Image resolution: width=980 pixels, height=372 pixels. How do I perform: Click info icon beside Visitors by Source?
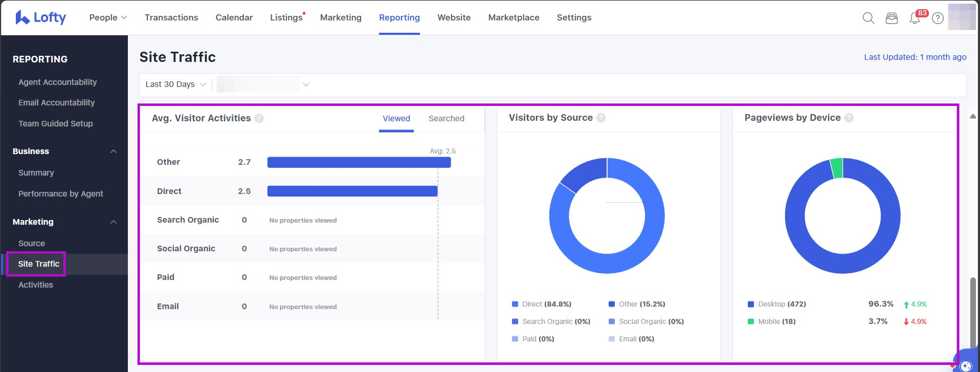(x=601, y=118)
